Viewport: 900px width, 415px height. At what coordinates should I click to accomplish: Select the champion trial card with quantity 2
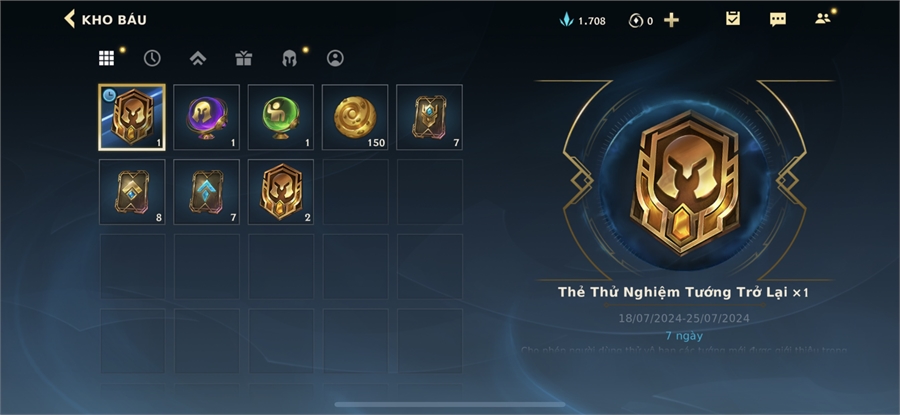click(281, 192)
